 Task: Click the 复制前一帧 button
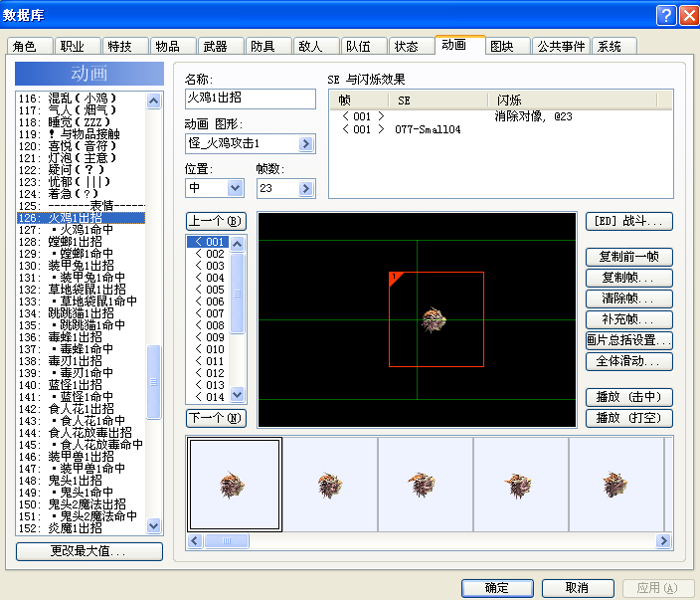point(628,257)
